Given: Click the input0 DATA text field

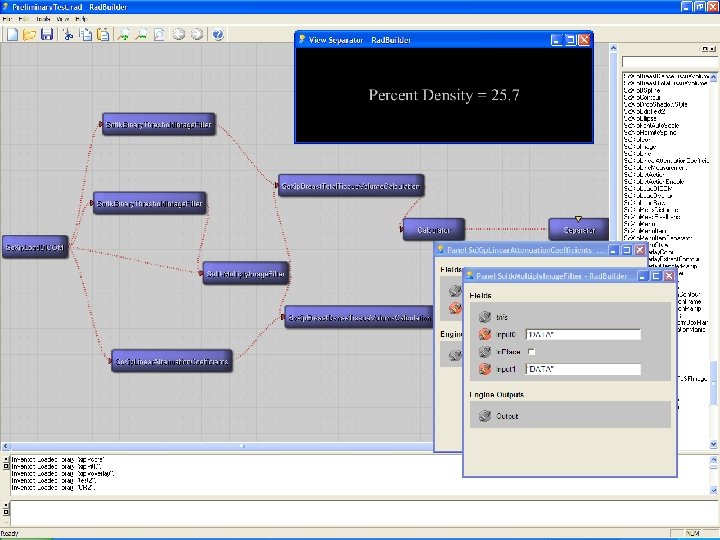Looking at the screenshot, I should [582, 334].
